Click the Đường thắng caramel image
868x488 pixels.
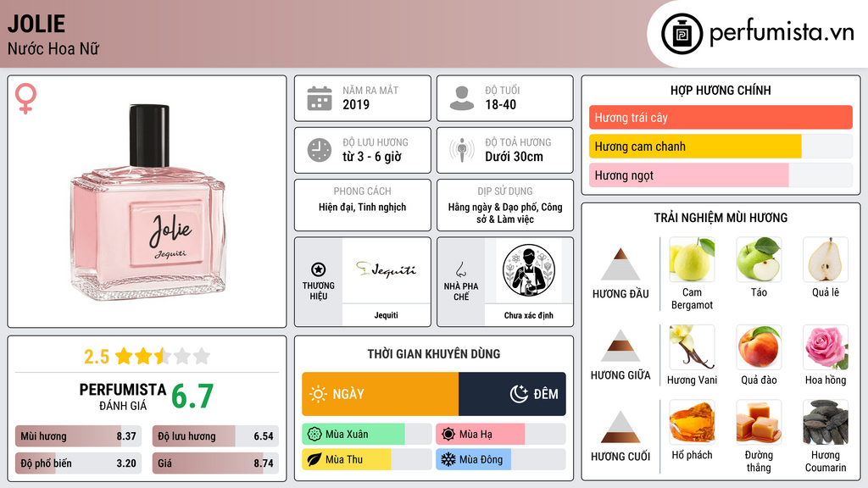[x=759, y=423]
